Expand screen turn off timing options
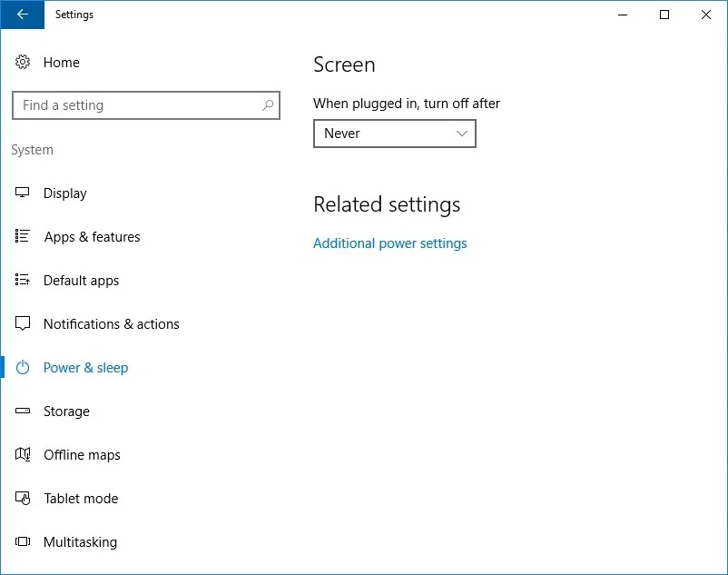This screenshot has width=728, height=575. 394,134
